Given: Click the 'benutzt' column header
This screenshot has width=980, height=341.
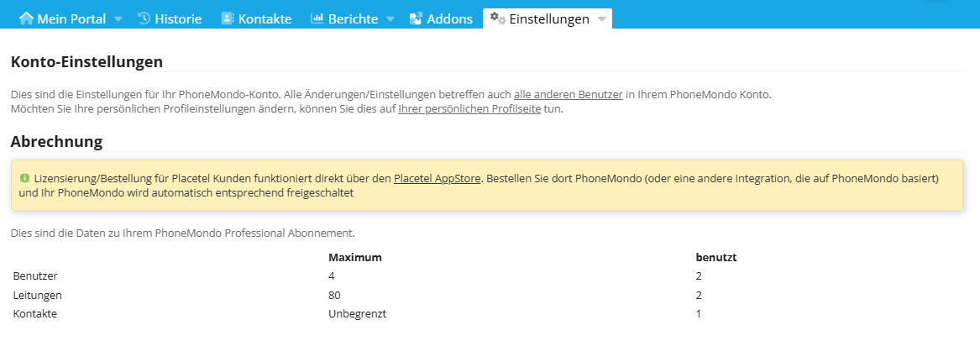Looking at the screenshot, I should coord(716,257).
